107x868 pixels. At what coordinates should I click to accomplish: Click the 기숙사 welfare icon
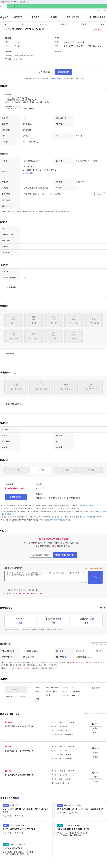coord(34,320)
